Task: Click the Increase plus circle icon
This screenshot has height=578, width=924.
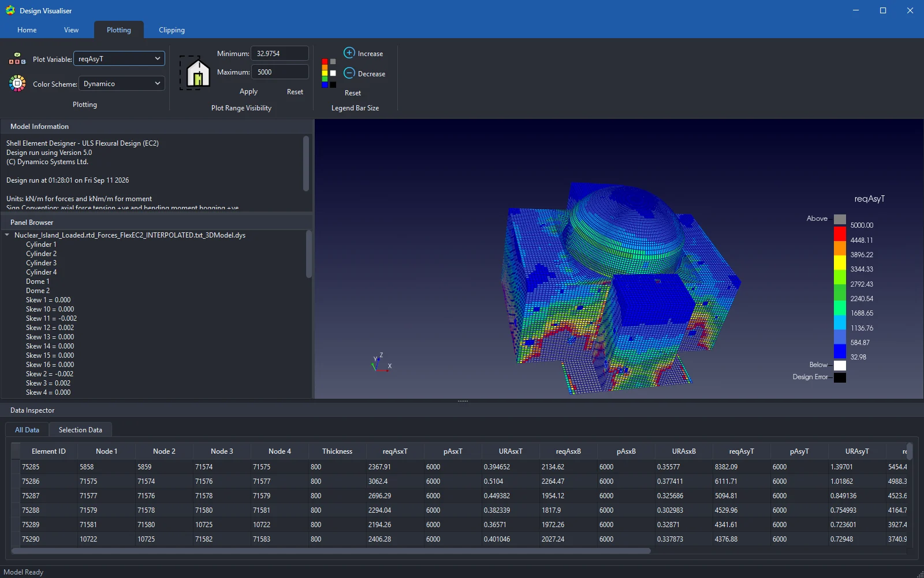Action: pos(349,53)
